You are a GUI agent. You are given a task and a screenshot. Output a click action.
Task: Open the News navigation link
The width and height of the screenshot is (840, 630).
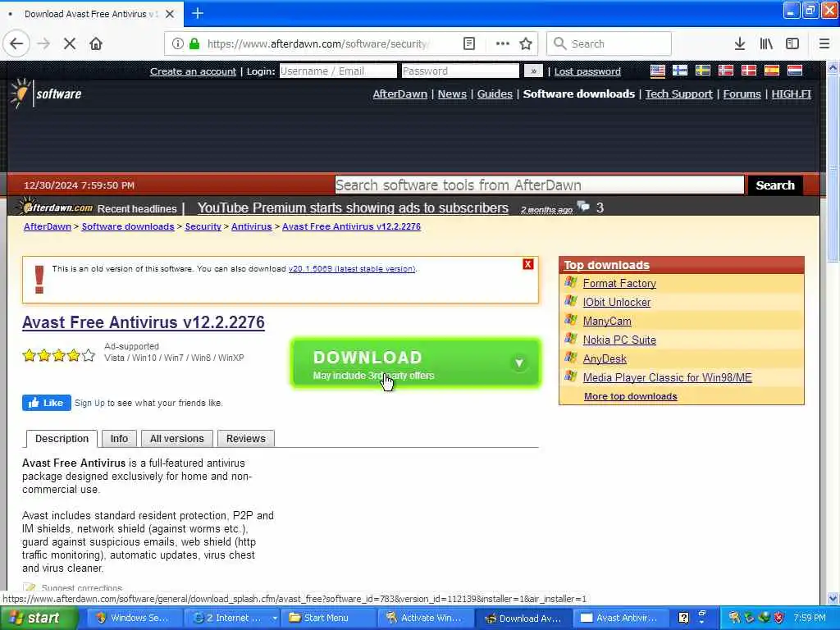coord(452,94)
